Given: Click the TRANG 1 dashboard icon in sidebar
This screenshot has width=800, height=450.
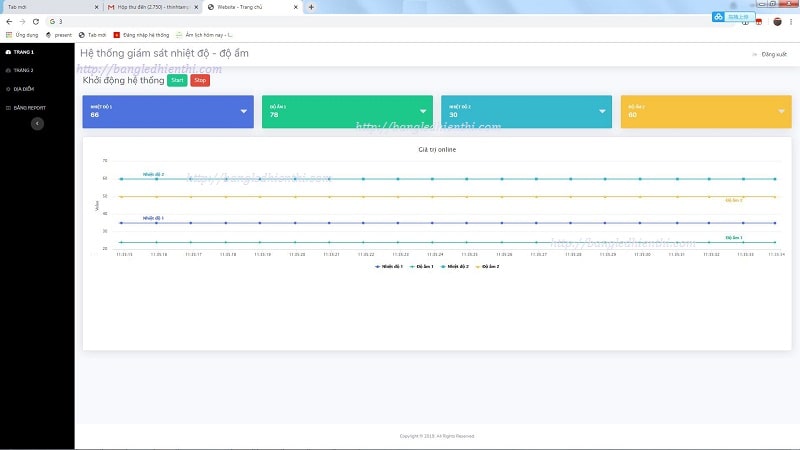Looking at the screenshot, I should (x=8, y=51).
